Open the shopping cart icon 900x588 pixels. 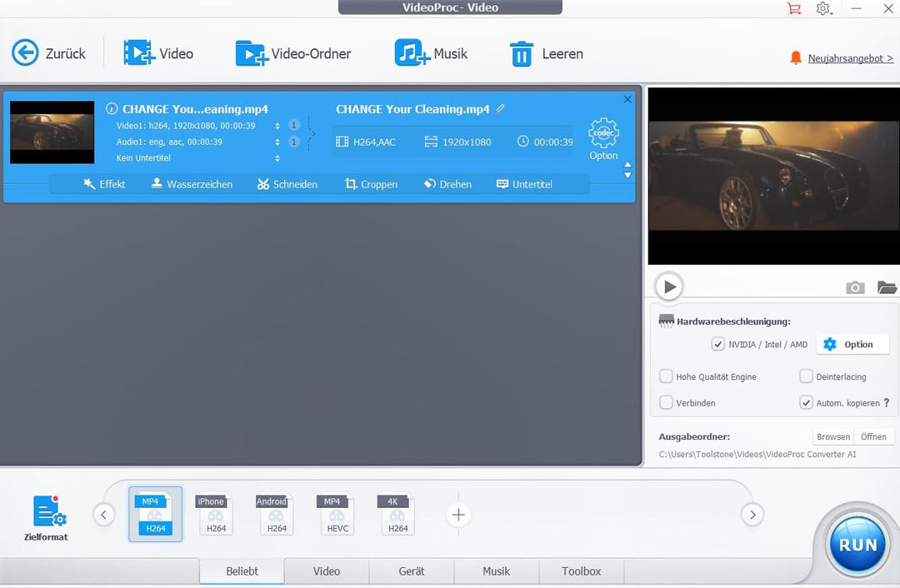point(793,8)
